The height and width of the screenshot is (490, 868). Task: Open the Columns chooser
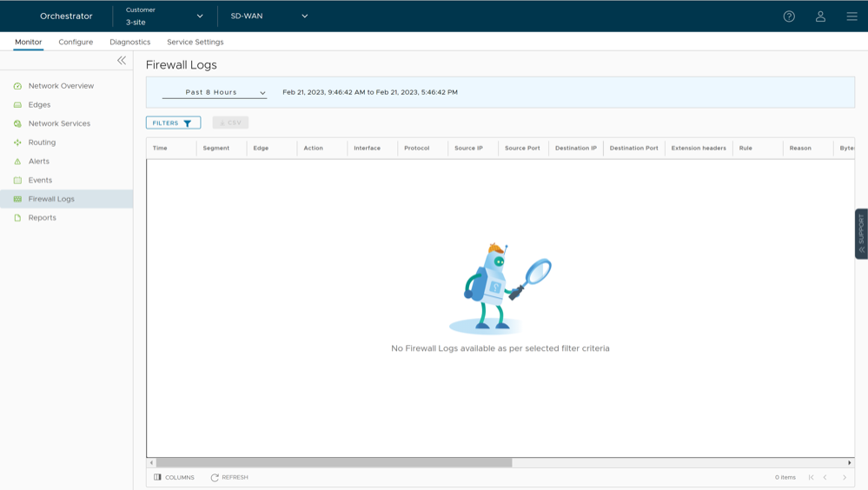tap(174, 477)
